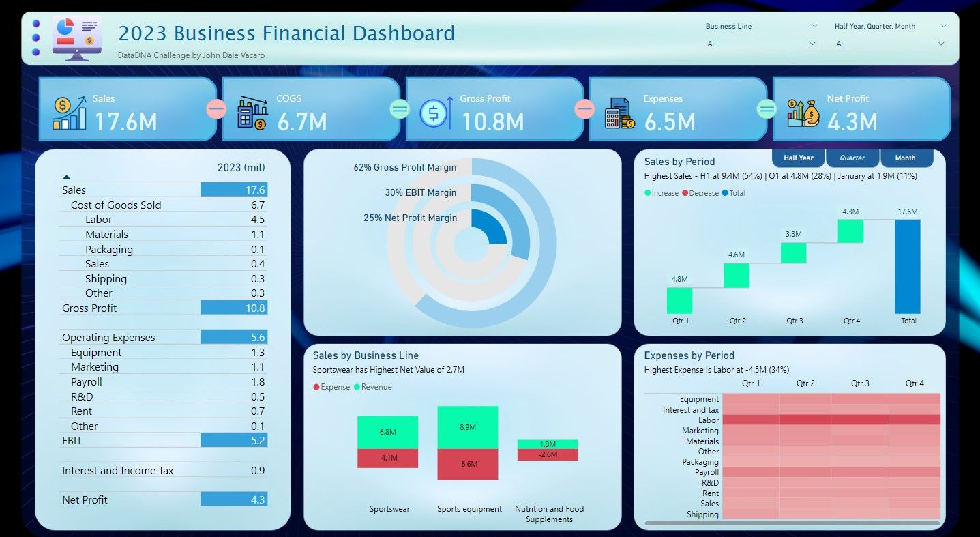The width and height of the screenshot is (980, 537).
Task: Expand the Business Line slicer header chevron
Action: click(x=814, y=26)
